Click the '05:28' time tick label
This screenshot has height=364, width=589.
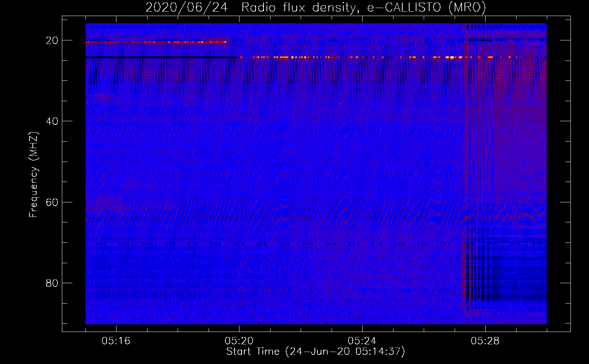pos(485,341)
